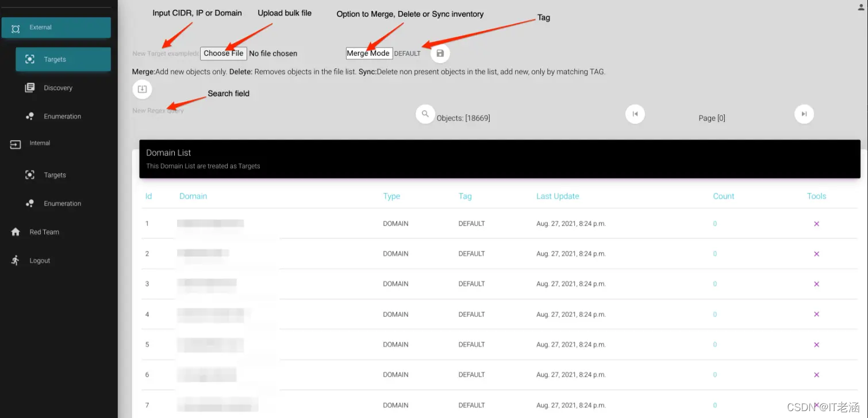Image resolution: width=868 pixels, height=418 pixels.
Task: Delete domain row 1 with X icon
Action: [816, 224]
